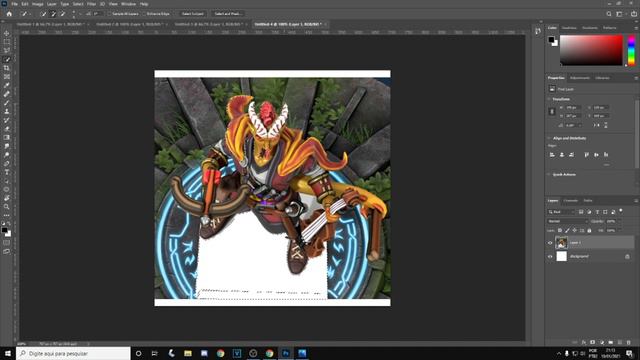Hide Layer 1 with its eye icon
Image resolution: width=640 pixels, height=360 pixels.
point(550,243)
